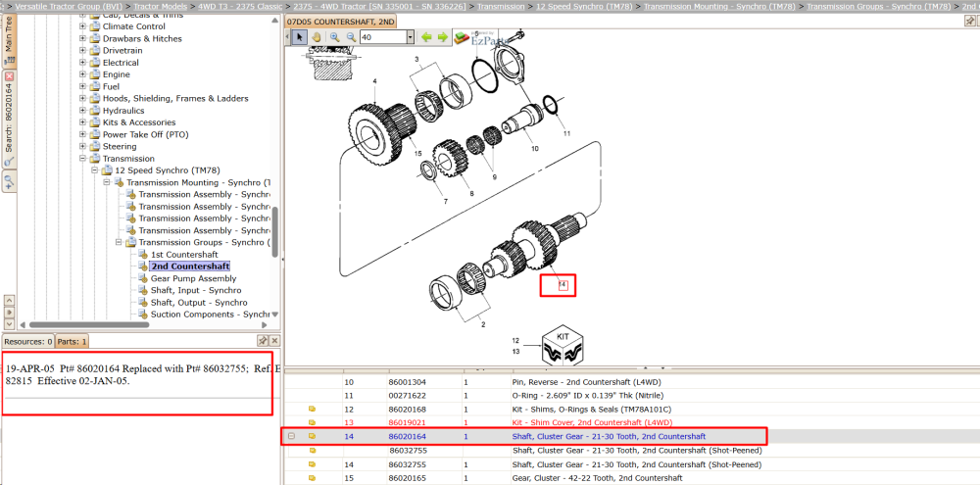
Task: Select Hoods, Shielding, Frames & Ladders
Action: coord(175,99)
